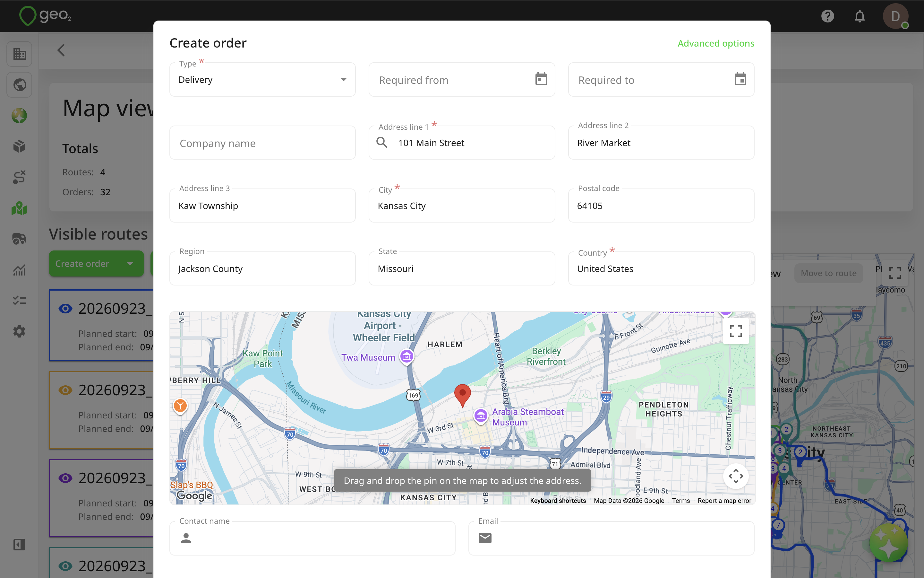924x578 pixels.
Task: Click the red map pin marker
Action: coord(462,395)
